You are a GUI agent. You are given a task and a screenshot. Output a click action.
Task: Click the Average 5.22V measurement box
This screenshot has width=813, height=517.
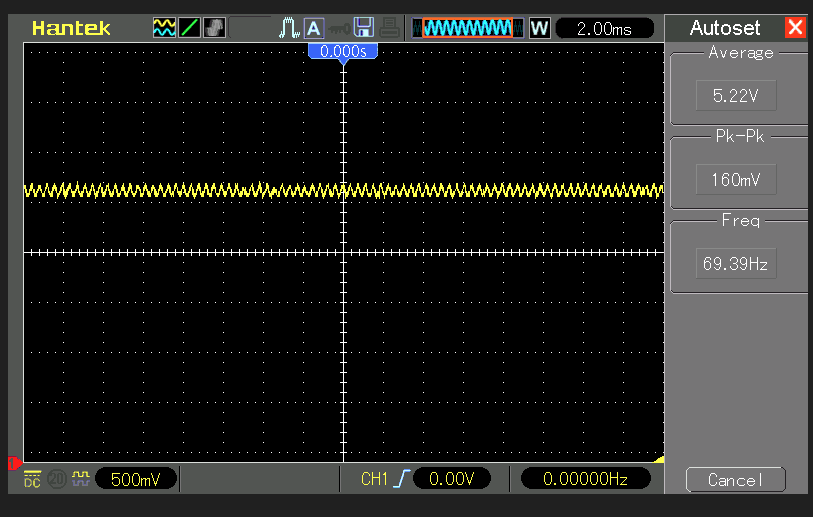736,96
